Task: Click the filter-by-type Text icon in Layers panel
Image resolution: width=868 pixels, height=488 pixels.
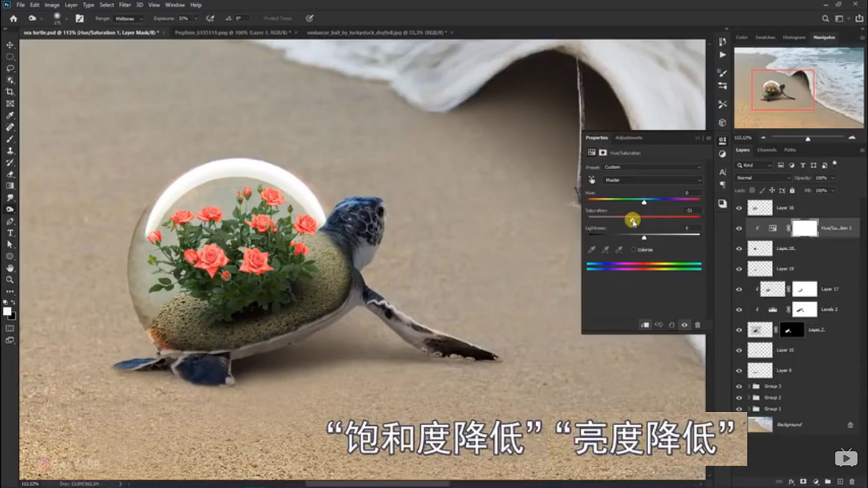Action: pos(803,165)
